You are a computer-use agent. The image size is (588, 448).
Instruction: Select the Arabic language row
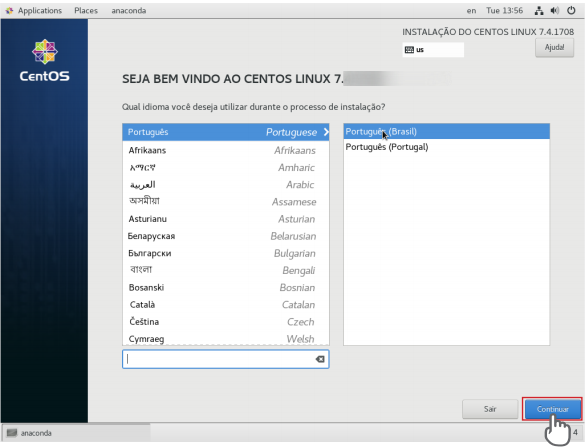click(x=226, y=185)
